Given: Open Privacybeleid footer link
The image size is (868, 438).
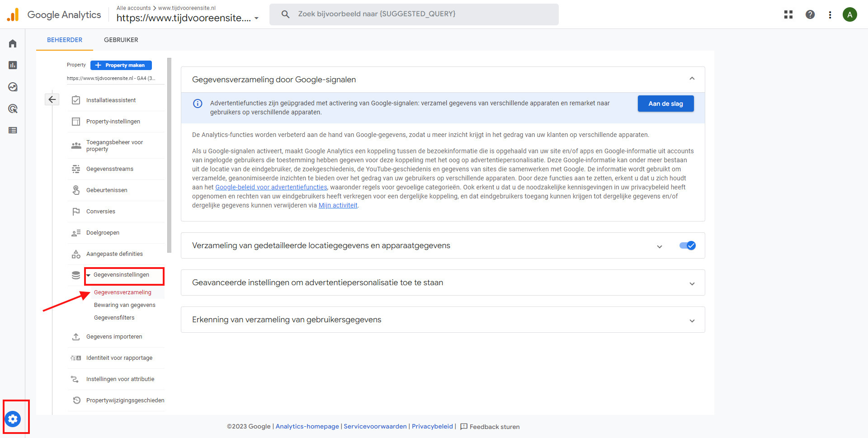Looking at the screenshot, I should (432, 426).
